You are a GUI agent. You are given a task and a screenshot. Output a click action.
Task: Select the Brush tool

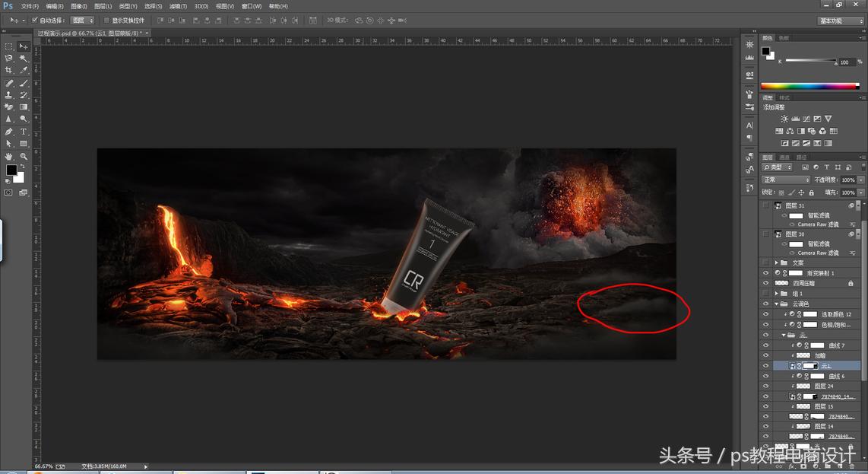(24, 83)
